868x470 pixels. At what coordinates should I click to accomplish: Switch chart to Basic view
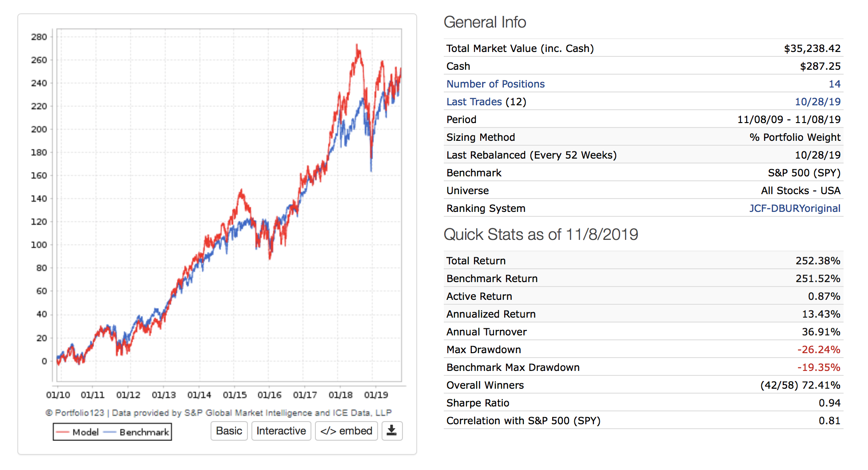coord(229,431)
